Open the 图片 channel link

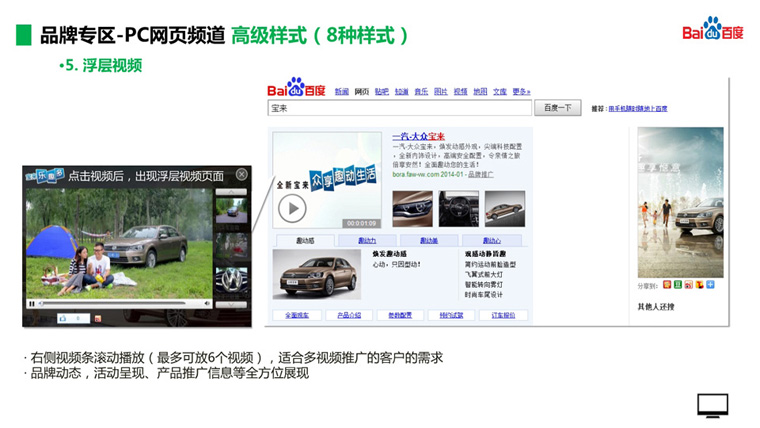(x=441, y=91)
